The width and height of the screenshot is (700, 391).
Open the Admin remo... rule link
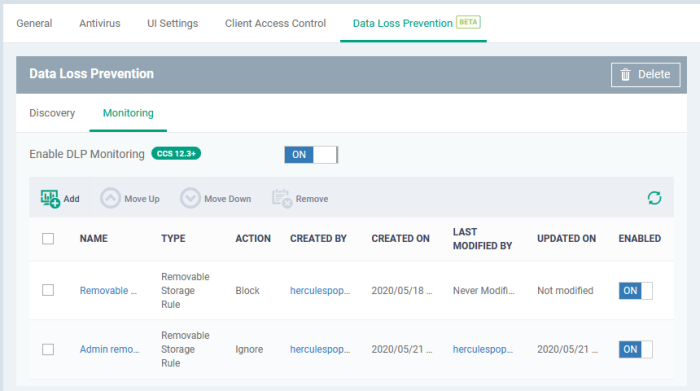(x=109, y=349)
